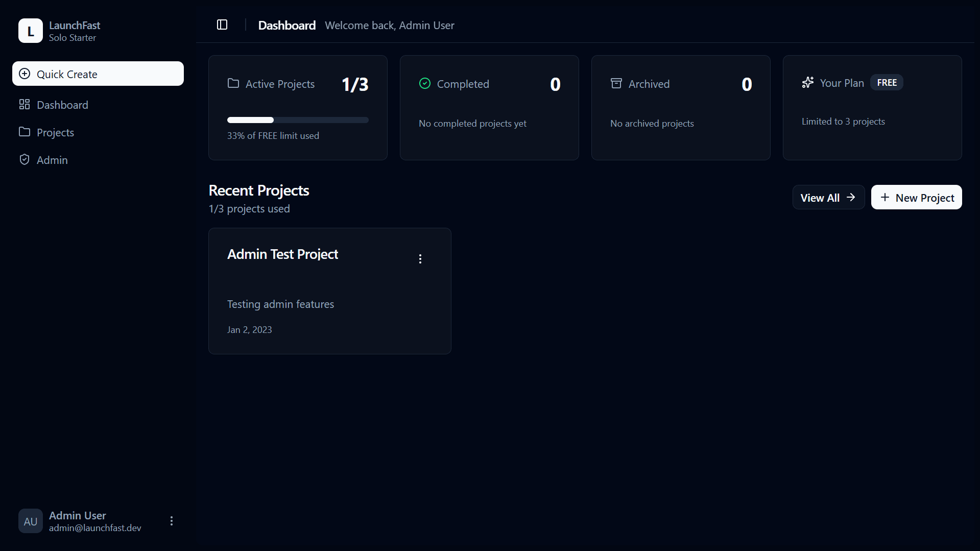Click the Archived count of zero

[746, 84]
